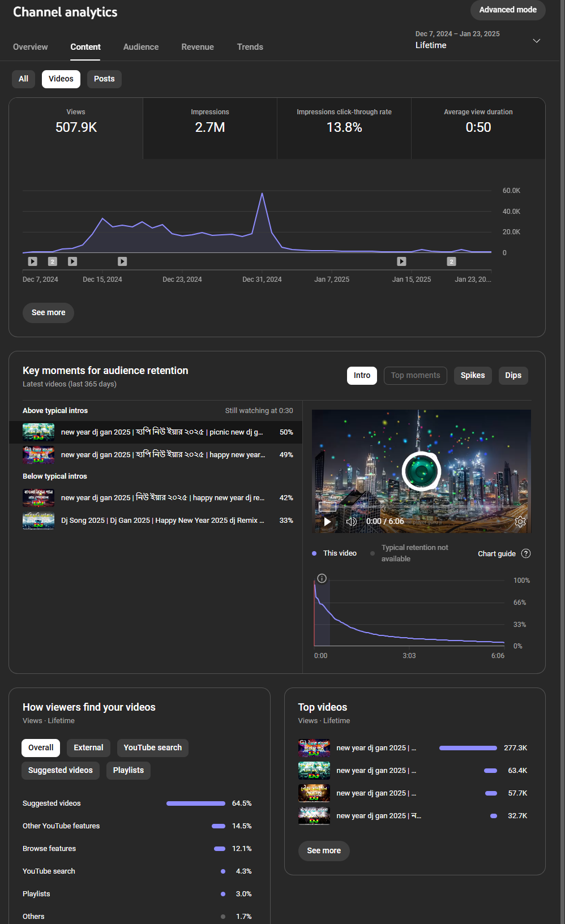Switch to Advanced mode
The height and width of the screenshot is (924, 565).
coord(508,10)
